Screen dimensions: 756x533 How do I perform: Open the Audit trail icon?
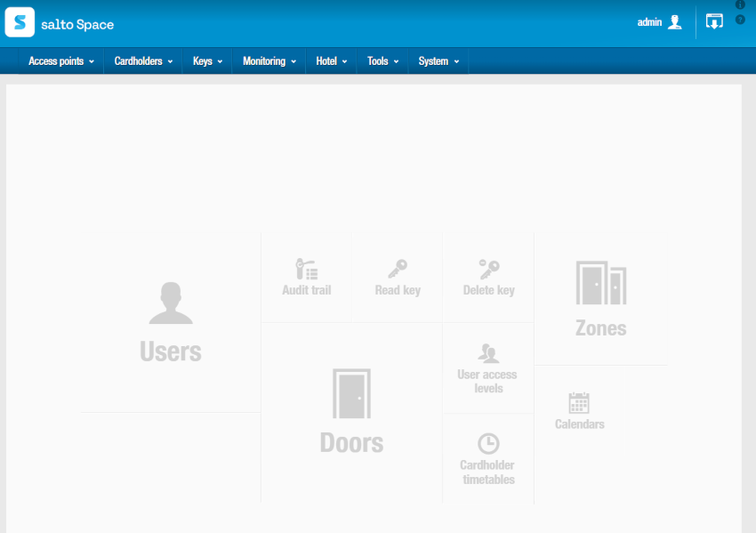click(x=307, y=269)
